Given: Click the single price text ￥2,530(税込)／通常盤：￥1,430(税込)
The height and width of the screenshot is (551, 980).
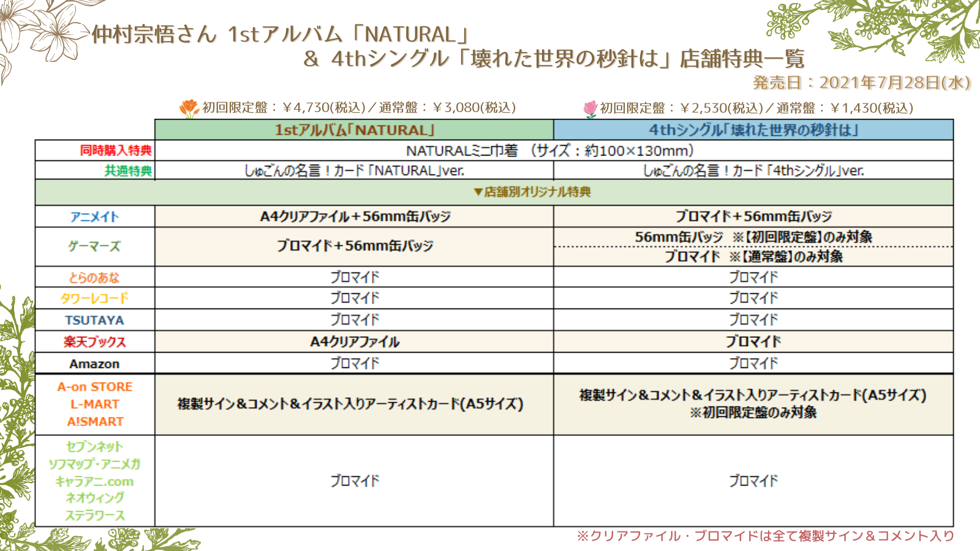Looking at the screenshot, I should [796, 108].
